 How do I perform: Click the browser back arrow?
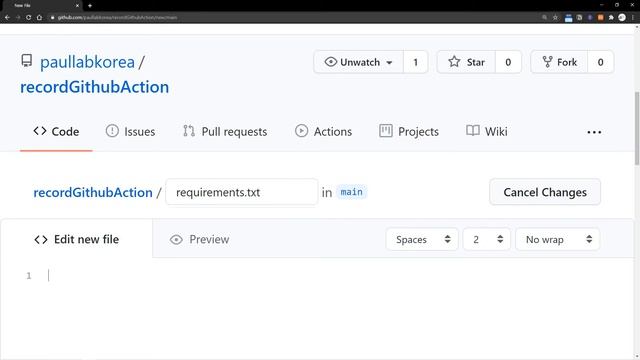coord(7,18)
